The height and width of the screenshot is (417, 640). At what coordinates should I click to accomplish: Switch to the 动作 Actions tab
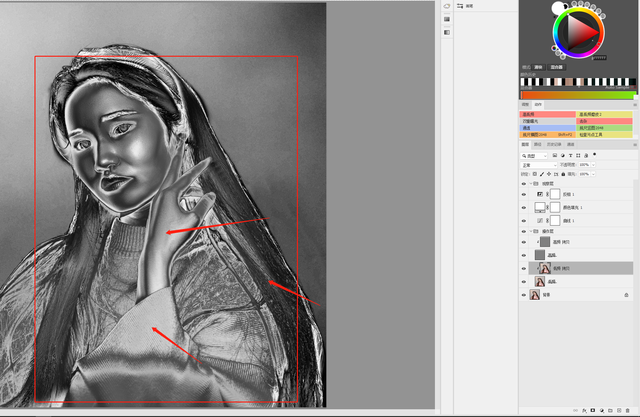coord(538,104)
